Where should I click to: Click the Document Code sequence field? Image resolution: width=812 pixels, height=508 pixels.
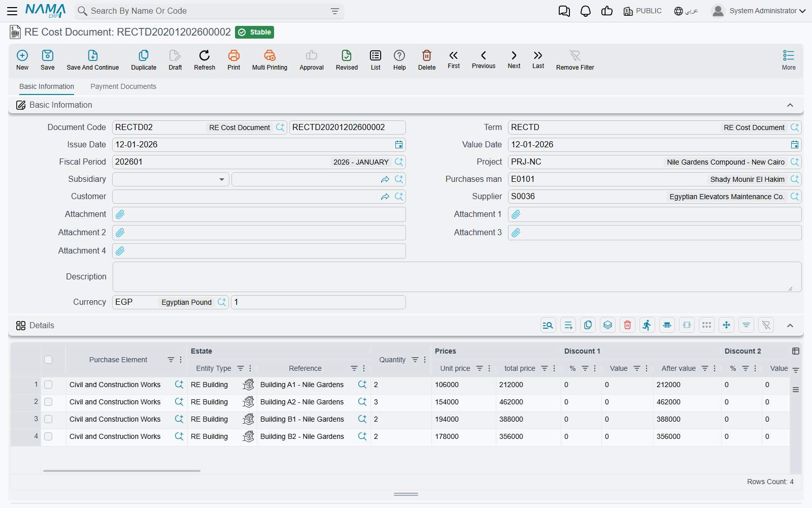(x=347, y=128)
